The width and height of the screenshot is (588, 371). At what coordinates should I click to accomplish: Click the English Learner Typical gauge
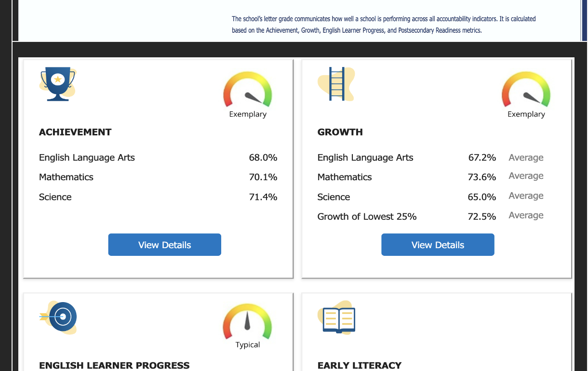click(x=247, y=321)
